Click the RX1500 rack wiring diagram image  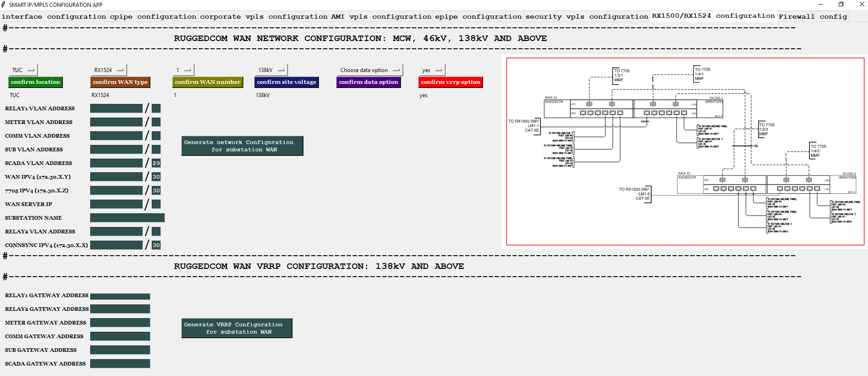(x=685, y=151)
